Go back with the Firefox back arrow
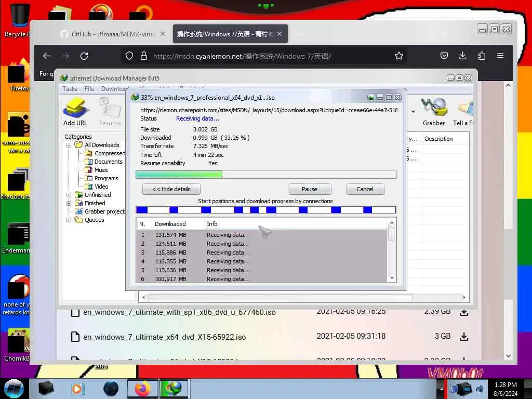532x399 pixels. pyautogui.click(x=47, y=56)
